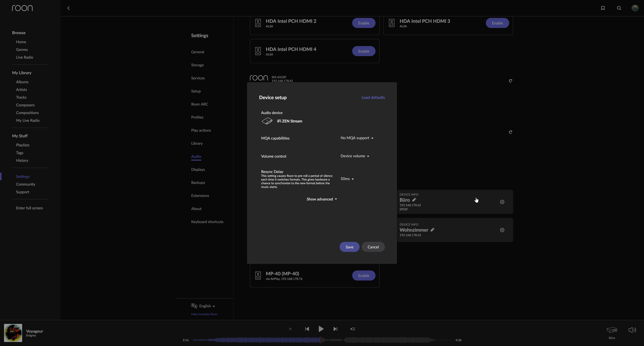Open Albums in My Library
The height and width of the screenshot is (346, 644).
22,82
